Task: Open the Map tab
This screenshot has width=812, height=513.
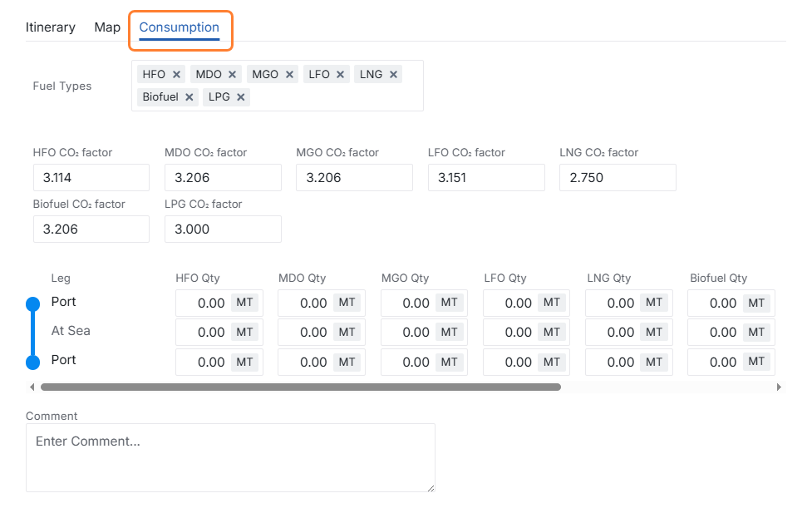Action: coord(107,27)
